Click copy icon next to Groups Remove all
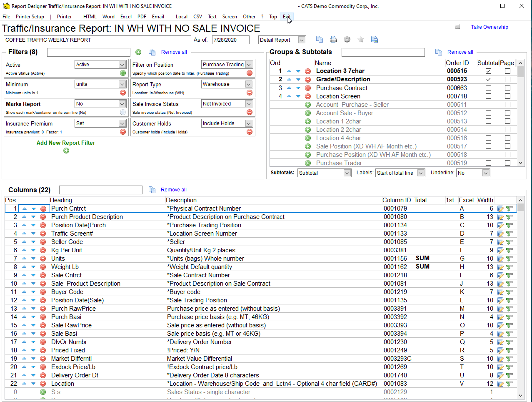 (439, 52)
